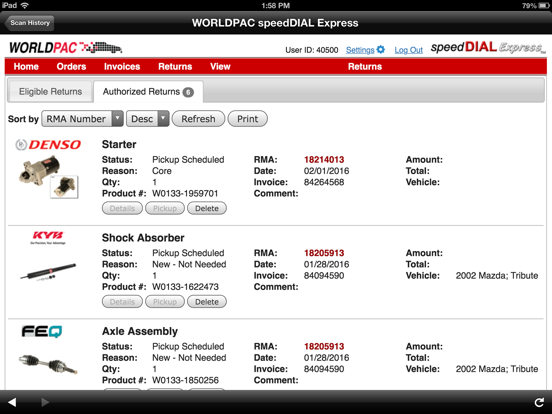Click Pickup for the Starter return
552x414 pixels.
coord(165,208)
